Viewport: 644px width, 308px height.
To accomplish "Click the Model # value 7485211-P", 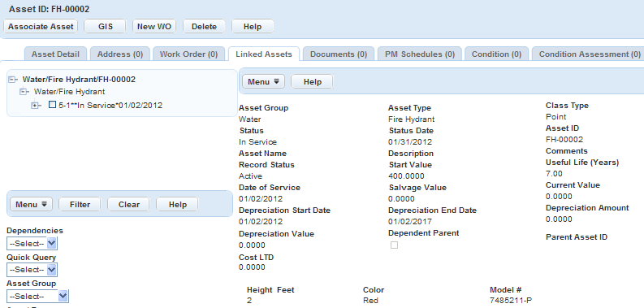I will click(511, 300).
